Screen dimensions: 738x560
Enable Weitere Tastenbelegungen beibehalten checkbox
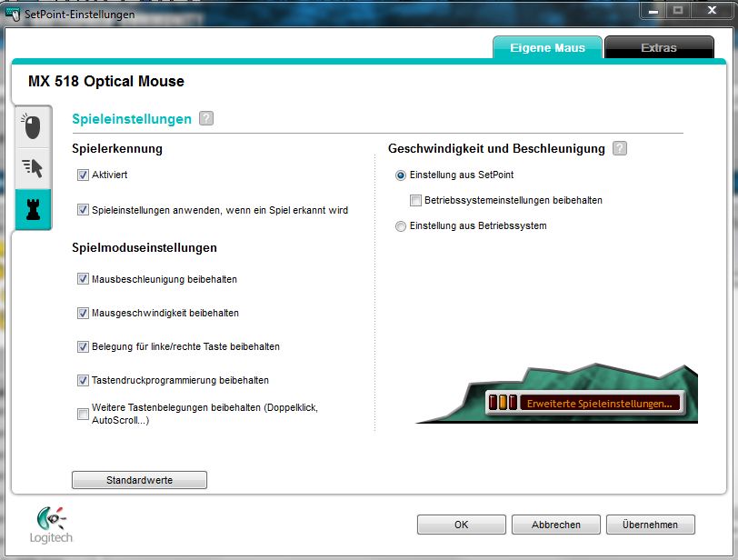(x=83, y=415)
